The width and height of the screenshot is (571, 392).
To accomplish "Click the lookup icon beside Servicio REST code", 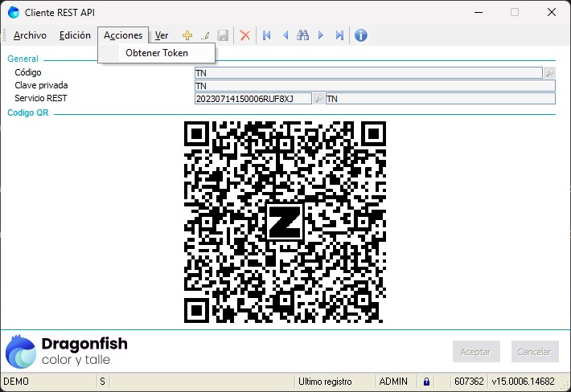I will (318, 99).
